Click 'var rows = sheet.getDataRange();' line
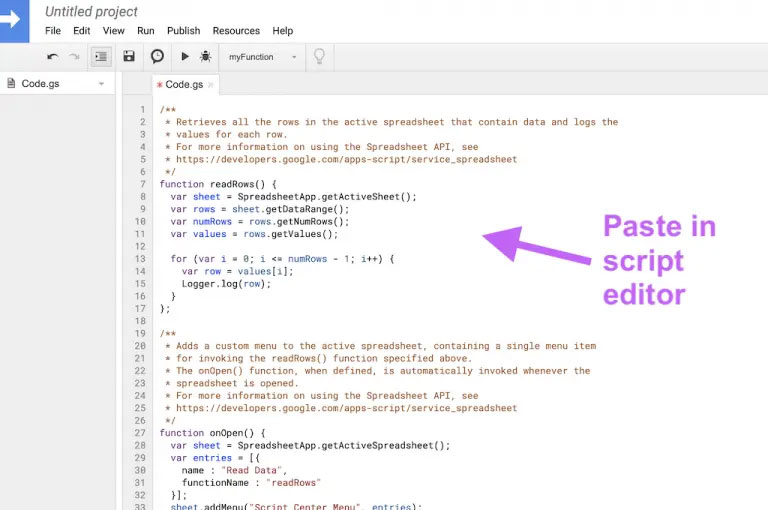This screenshot has width=768, height=510. click(260, 209)
